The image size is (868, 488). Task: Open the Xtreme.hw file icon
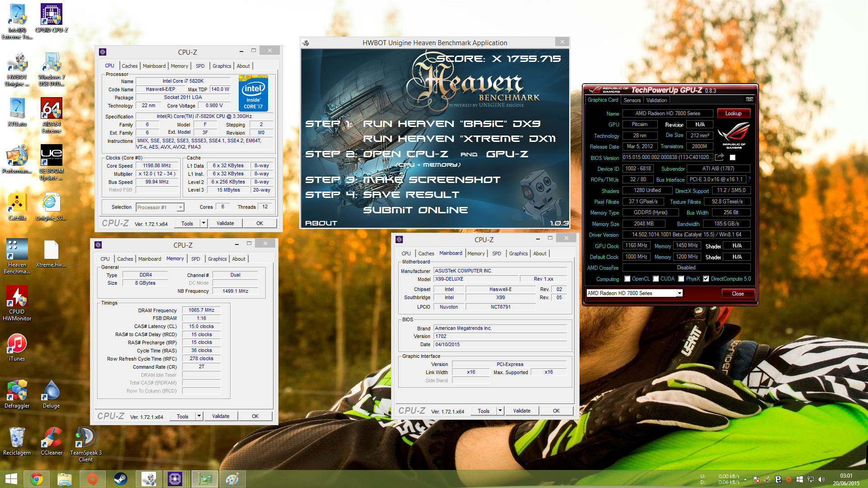point(52,253)
